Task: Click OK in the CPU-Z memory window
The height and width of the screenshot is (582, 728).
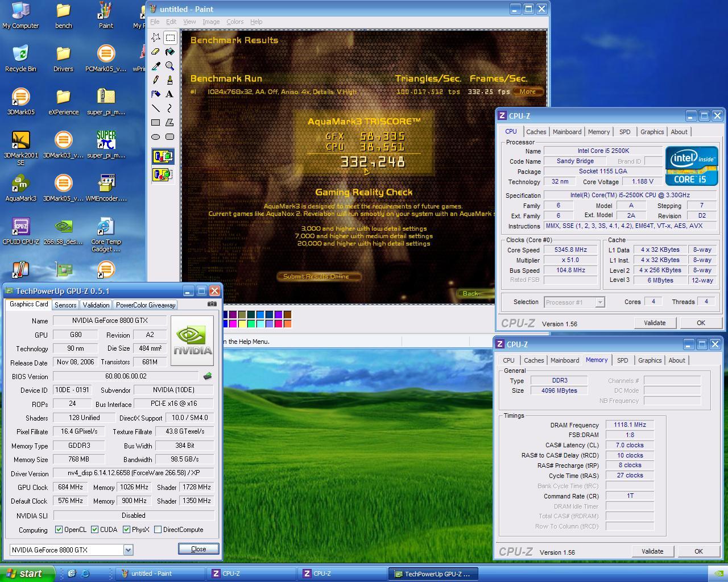Action: [698, 551]
